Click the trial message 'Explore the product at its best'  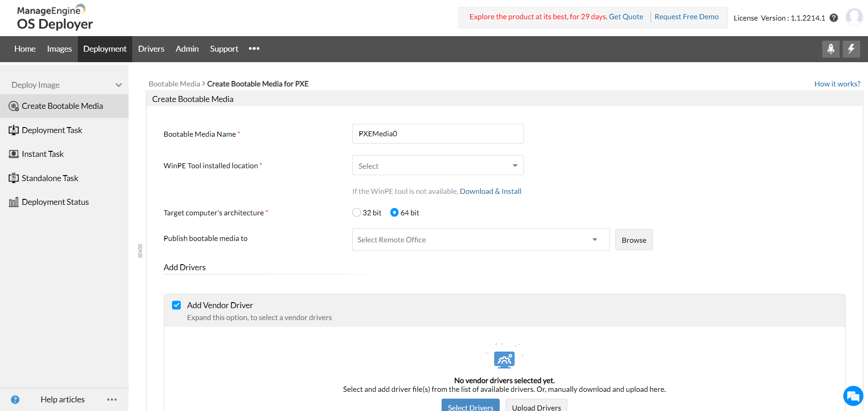[538, 17]
